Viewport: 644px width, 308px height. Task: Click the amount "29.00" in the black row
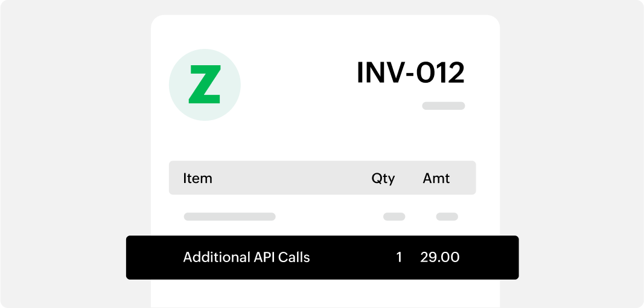tap(439, 257)
